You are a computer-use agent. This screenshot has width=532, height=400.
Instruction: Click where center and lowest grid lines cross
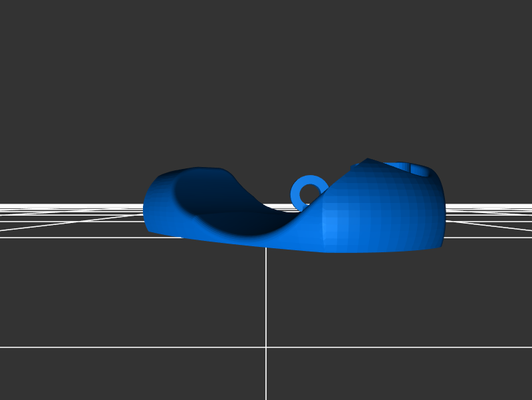(266, 347)
